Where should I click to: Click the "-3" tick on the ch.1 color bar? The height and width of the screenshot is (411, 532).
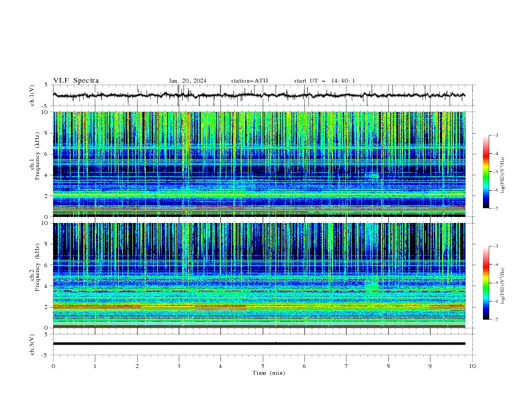[495, 135]
